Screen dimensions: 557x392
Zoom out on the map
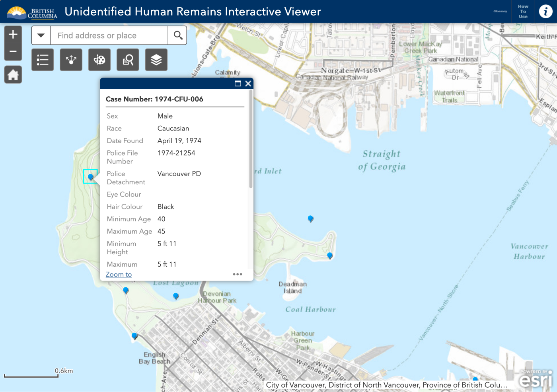click(x=13, y=51)
